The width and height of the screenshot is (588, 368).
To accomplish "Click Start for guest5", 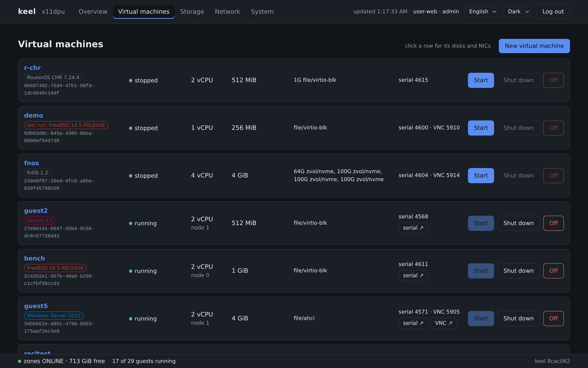I will pos(481,318).
